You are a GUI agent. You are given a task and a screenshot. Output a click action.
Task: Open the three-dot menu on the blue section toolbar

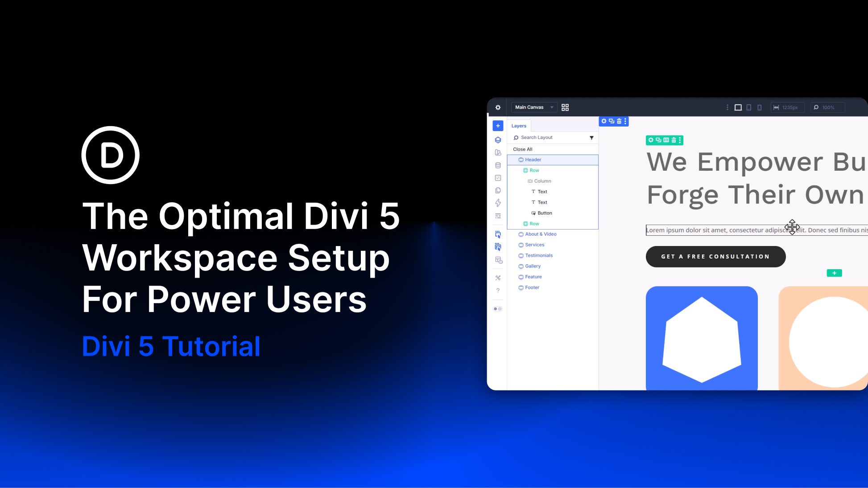point(625,121)
